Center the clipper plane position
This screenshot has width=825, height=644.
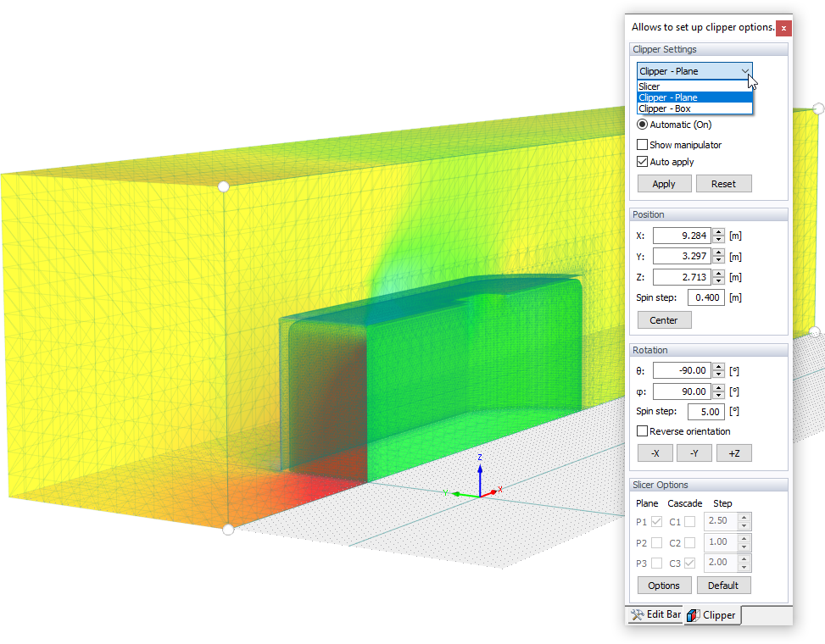pyautogui.click(x=664, y=320)
